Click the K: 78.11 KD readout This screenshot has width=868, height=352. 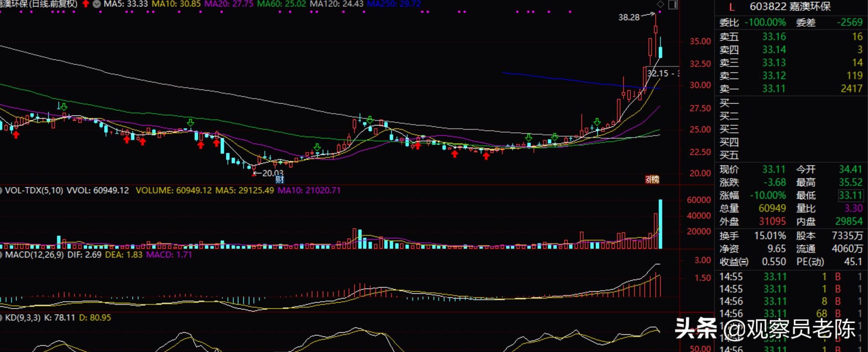pos(60,317)
